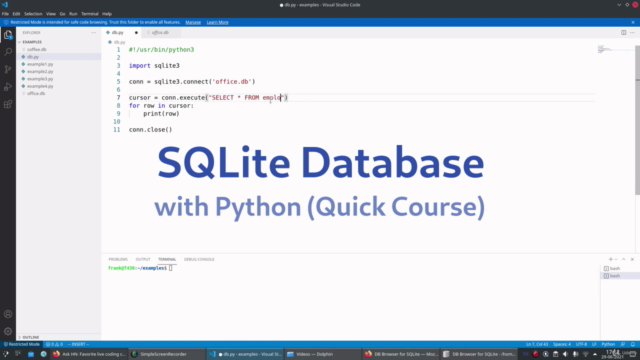Open the Source Control view
The height and width of the screenshot is (360, 640).
[x=8, y=69]
